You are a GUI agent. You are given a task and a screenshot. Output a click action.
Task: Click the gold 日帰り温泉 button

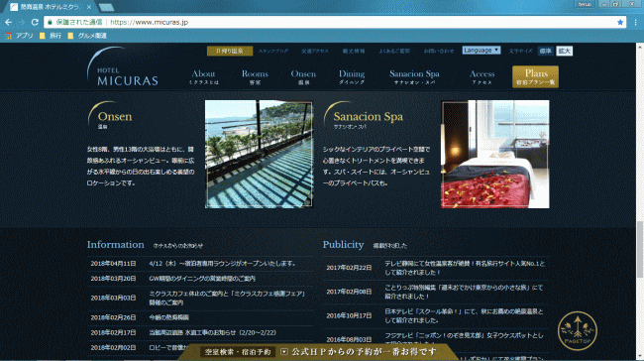click(x=230, y=51)
